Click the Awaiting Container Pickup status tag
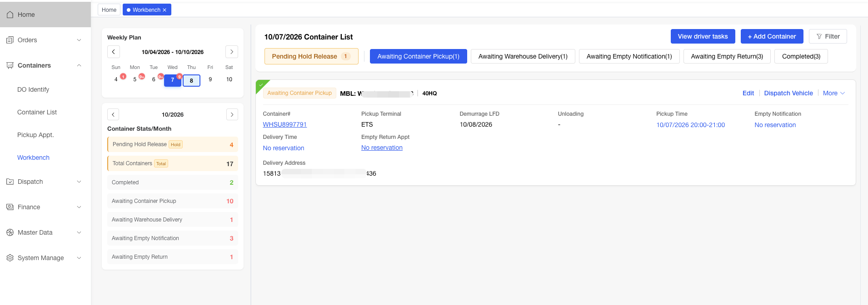This screenshot has width=868, height=305. pos(299,93)
